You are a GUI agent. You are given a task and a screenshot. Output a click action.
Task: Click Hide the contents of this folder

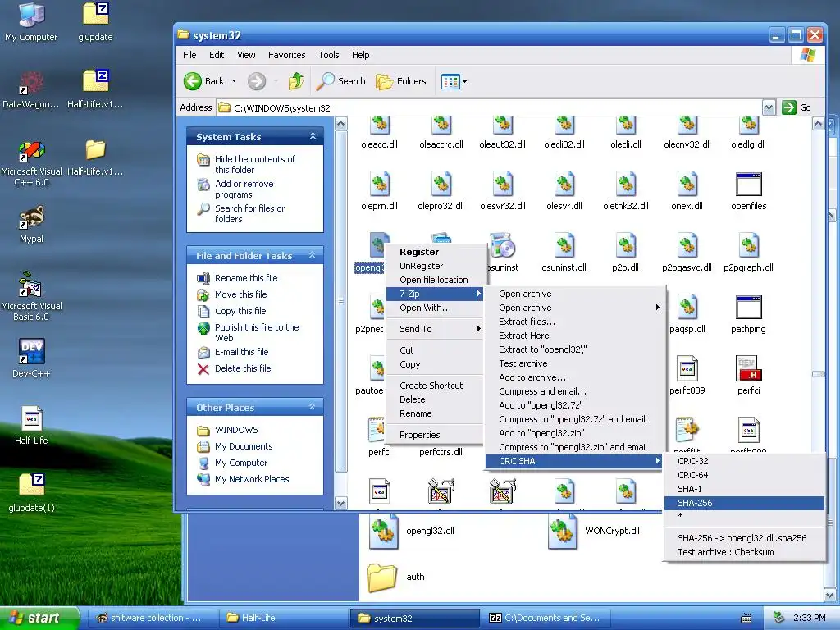255,164
